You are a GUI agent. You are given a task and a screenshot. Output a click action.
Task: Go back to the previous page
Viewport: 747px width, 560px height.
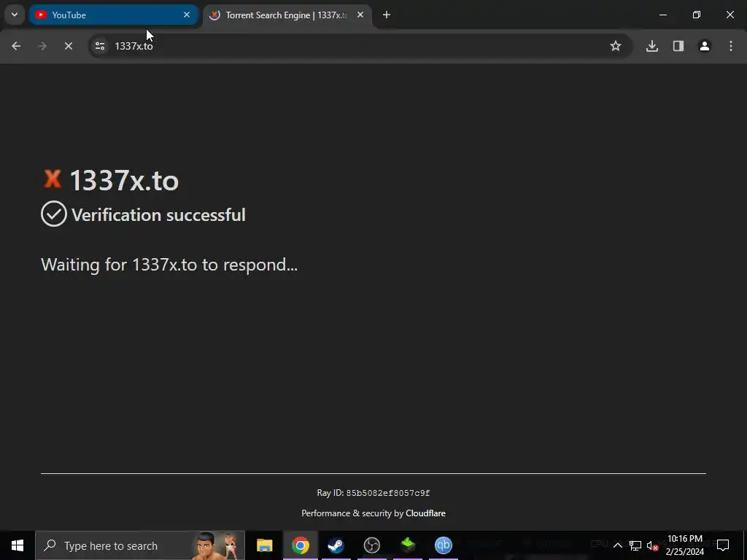pyautogui.click(x=16, y=46)
